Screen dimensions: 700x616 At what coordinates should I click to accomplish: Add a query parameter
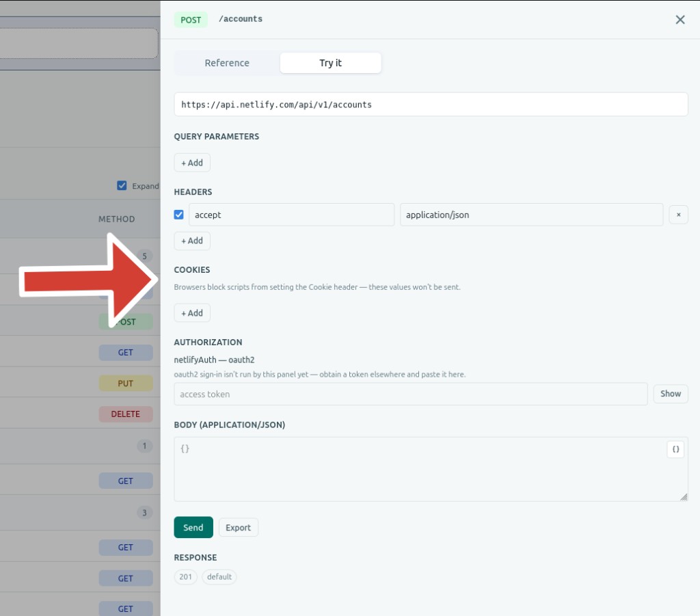point(192,163)
